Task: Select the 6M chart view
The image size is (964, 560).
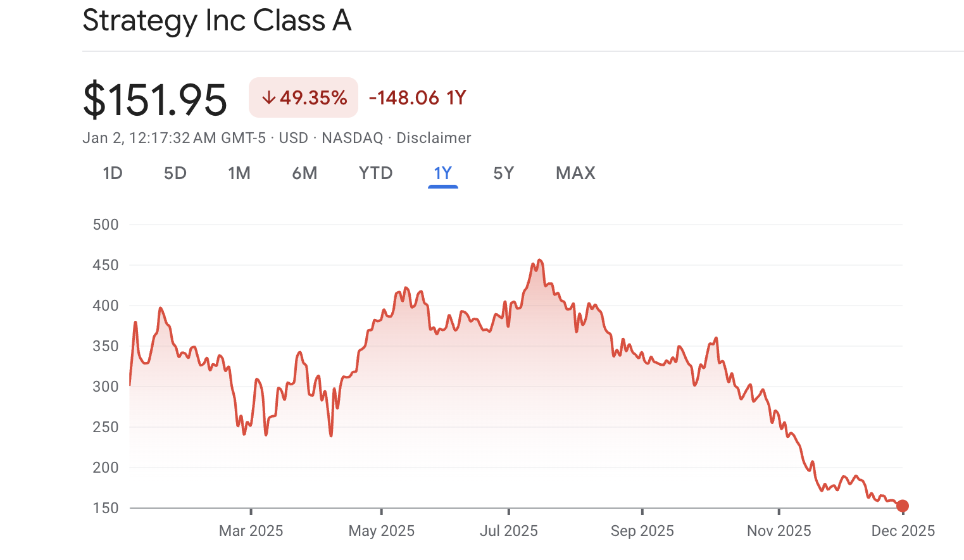Action: pos(304,173)
